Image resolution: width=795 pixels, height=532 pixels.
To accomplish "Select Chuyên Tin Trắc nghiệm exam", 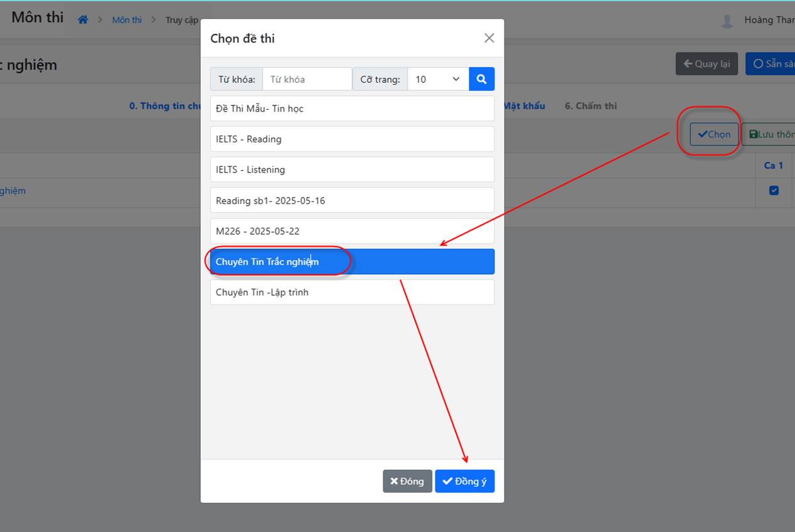I will [x=352, y=262].
